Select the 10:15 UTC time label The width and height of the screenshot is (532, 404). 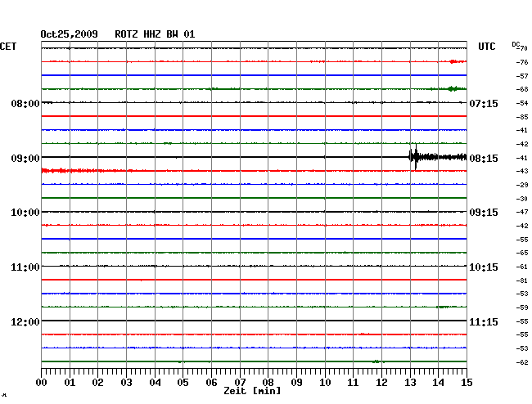[x=484, y=267]
